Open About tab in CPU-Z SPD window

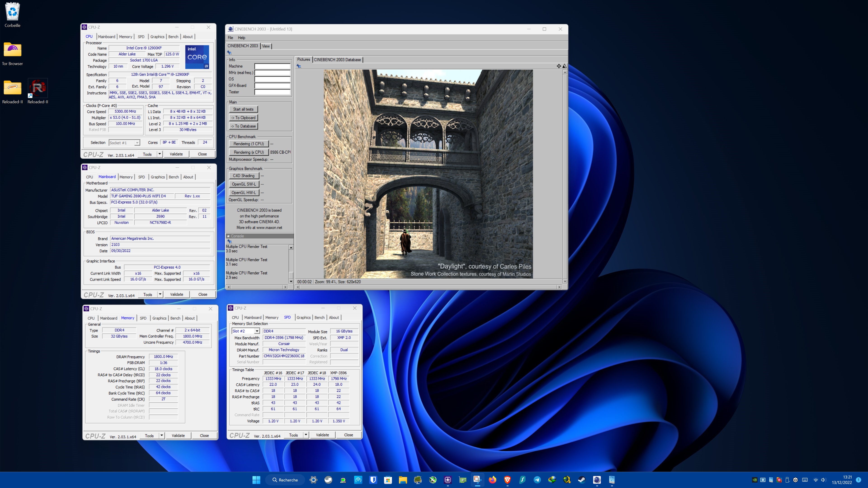coord(334,318)
